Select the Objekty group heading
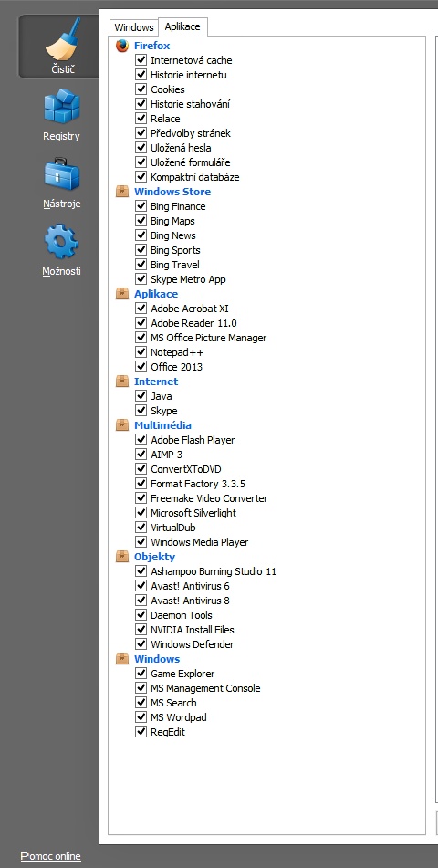Viewport: 438px width, 868px height. tap(154, 557)
